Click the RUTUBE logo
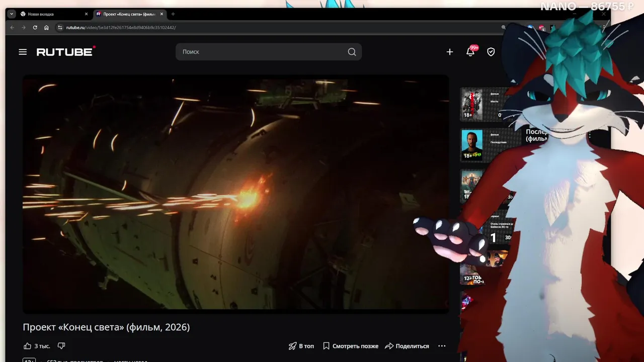 click(66, 52)
